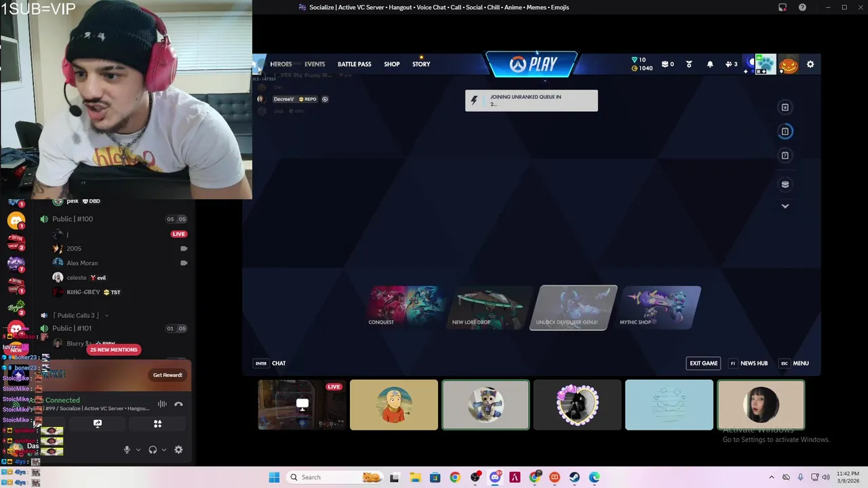Viewport: 868px width, 488px height.
Task: Select user celeste in voice channel
Action: tap(77, 277)
